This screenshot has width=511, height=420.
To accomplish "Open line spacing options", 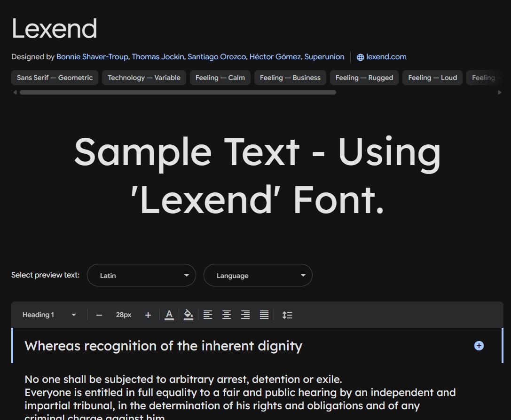I will click(x=287, y=315).
